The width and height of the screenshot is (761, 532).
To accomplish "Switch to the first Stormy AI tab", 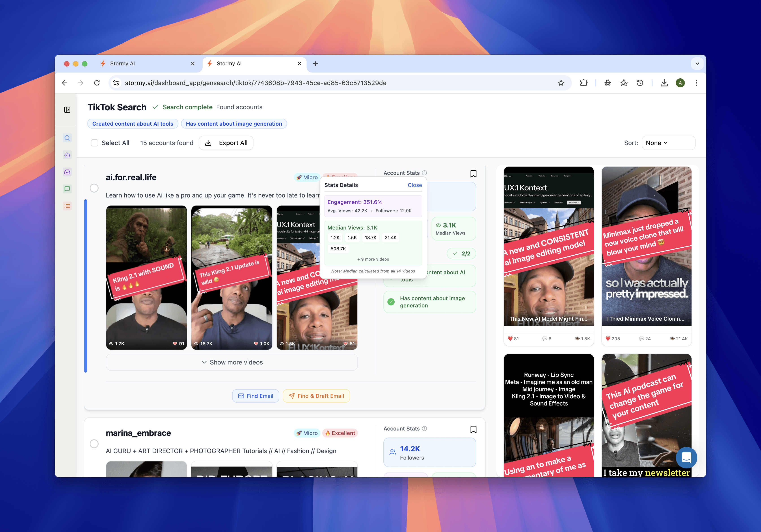I will 146,64.
